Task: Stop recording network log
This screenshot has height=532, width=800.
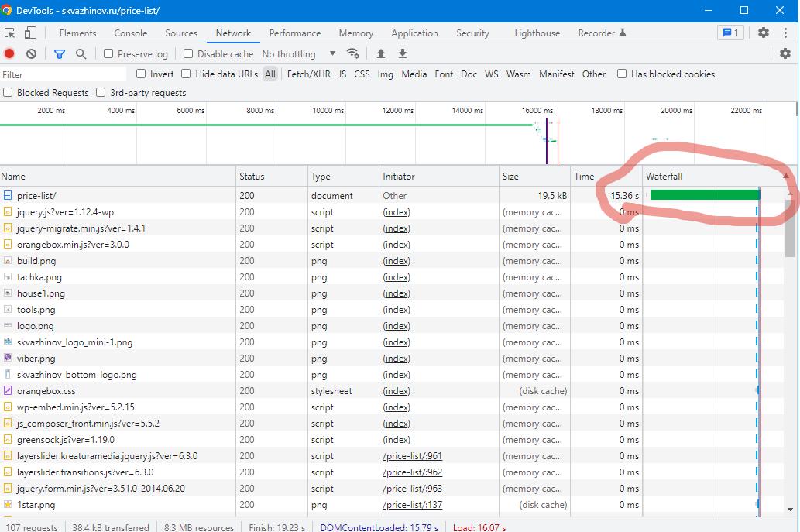Action: [x=9, y=53]
